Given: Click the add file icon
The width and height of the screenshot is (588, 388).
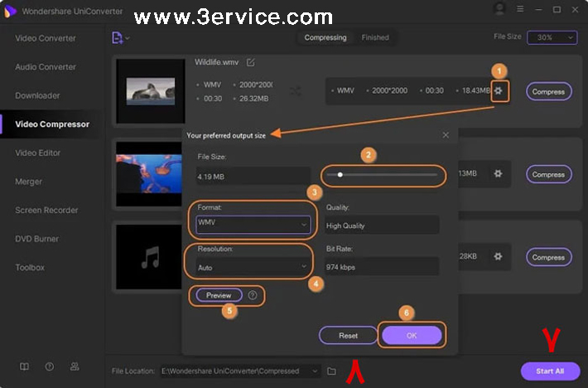Looking at the screenshot, I should tap(118, 38).
